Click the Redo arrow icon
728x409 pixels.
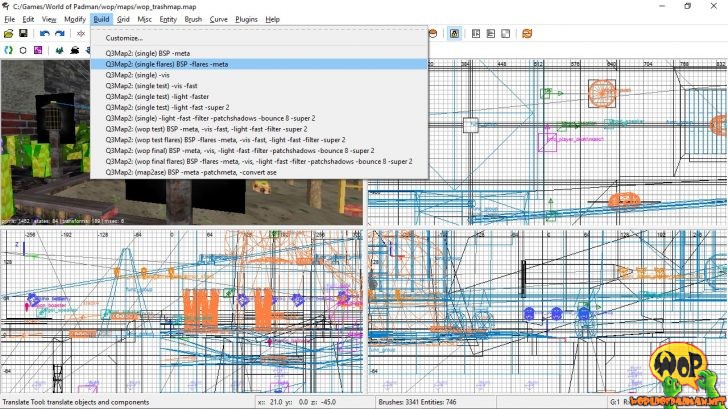[x=59, y=33]
